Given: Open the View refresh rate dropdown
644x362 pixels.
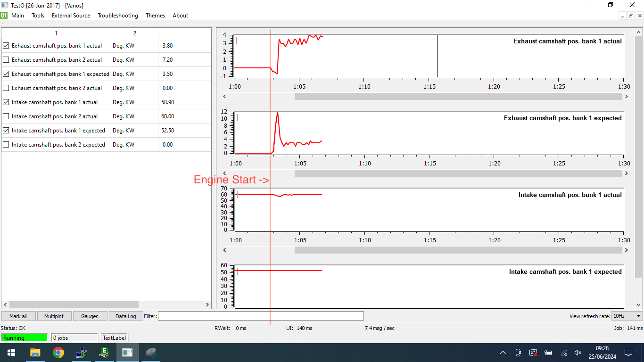Looking at the screenshot, I should click(x=627, y=316).
